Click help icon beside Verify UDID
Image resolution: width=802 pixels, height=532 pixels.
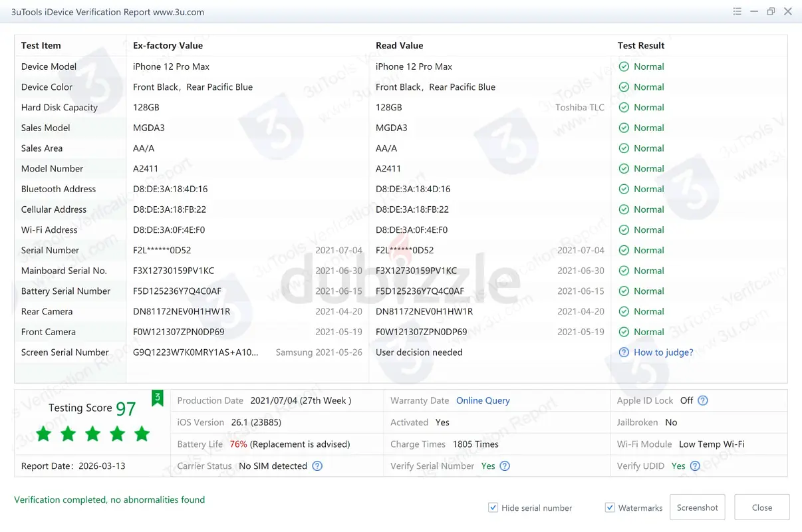(695, 466)
